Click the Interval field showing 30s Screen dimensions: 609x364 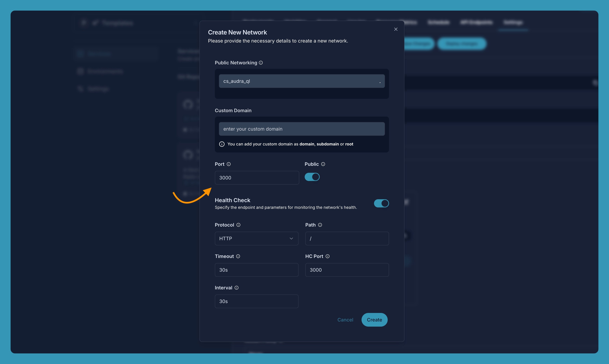coord(256,301)
